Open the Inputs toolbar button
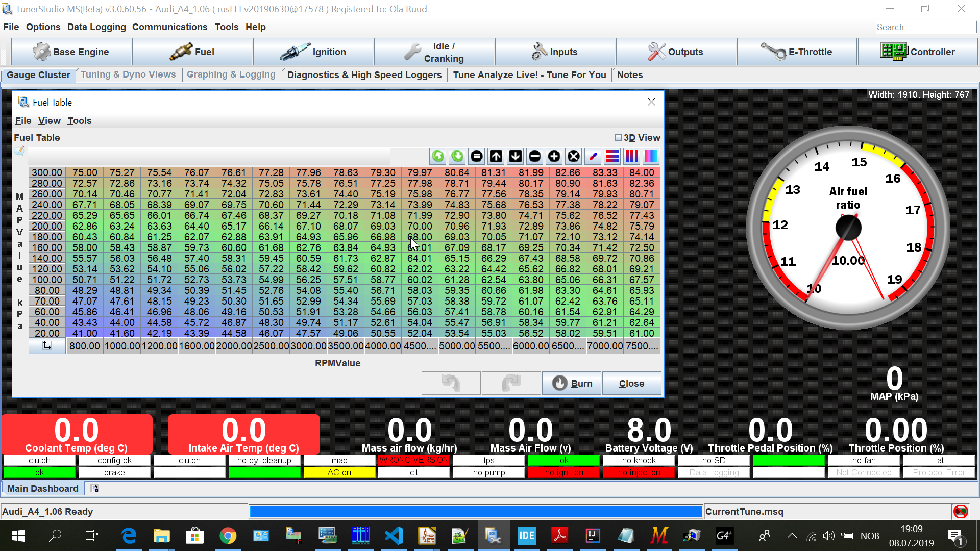This screenshot has height=551, width=980. pyautogui.click(x=555, y=52)
